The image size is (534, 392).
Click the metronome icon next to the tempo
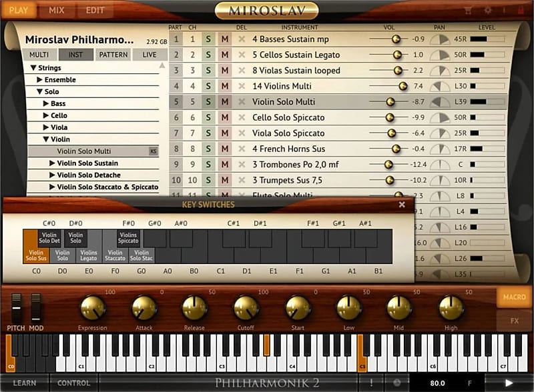point(395,383)
